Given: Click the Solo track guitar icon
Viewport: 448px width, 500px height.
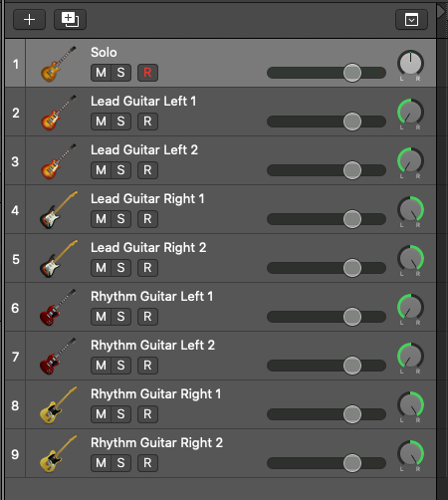Looking at the screenshot, I should pos(59,64).
